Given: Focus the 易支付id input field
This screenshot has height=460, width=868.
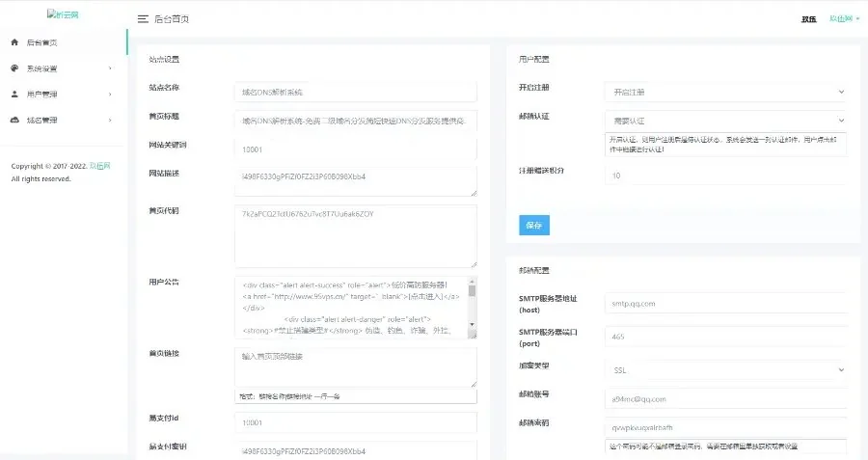Looking at the screenshot, I should tap(355, 422).
